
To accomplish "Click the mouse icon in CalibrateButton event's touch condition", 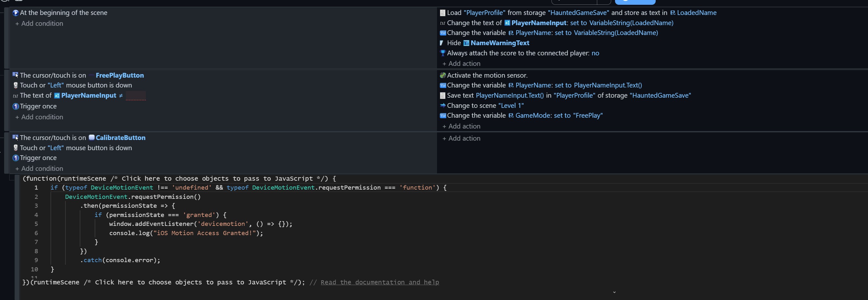I will (x=16, y=148).
